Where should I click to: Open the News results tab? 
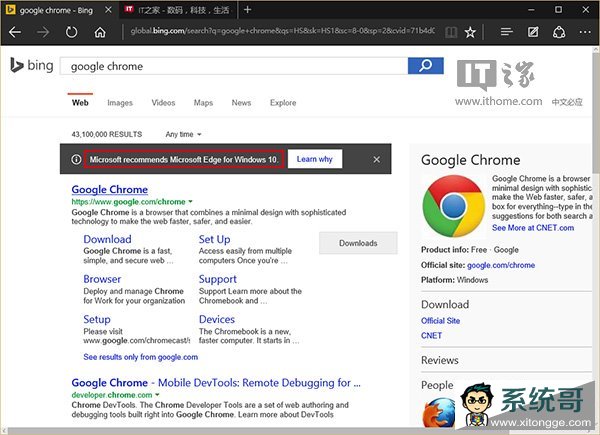coord(241,103)
